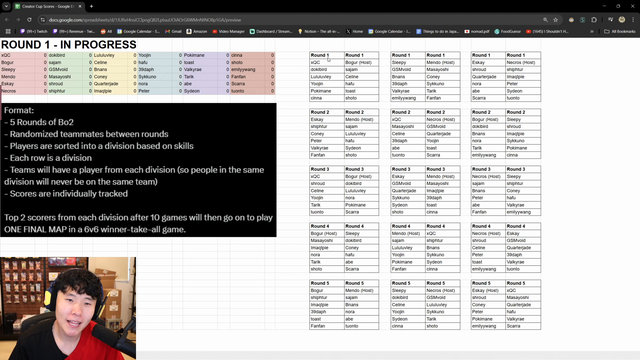Viewport: 640px width, 360px height.
Task: Bookmark this page with the star
Action: (x=556, y=20)
